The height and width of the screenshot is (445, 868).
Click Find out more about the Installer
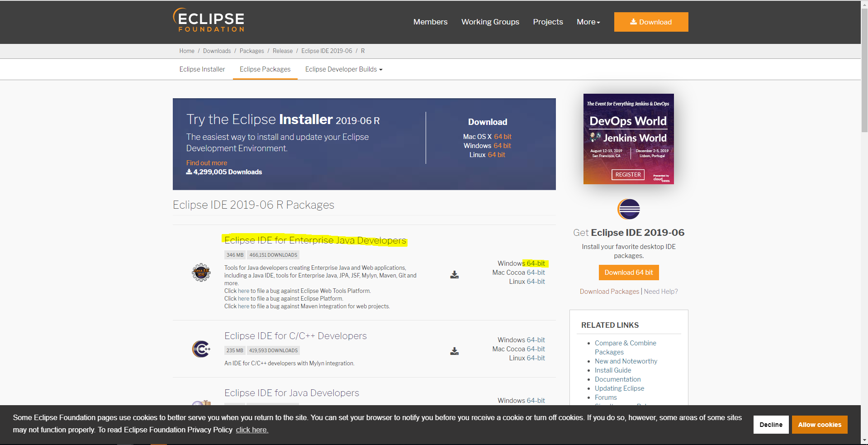[x=207, y=163]
